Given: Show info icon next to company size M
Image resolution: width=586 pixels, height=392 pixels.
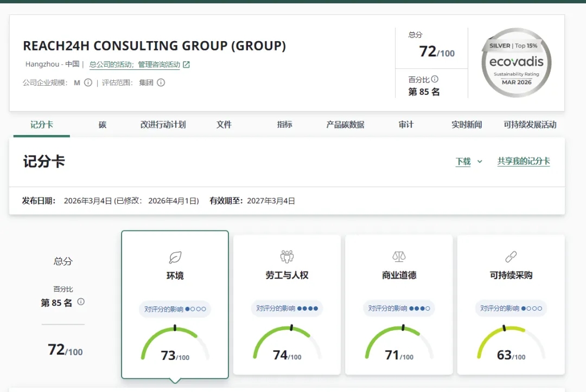Looking at the screenshot, I should pyautogui.click(x=88, y=82).
